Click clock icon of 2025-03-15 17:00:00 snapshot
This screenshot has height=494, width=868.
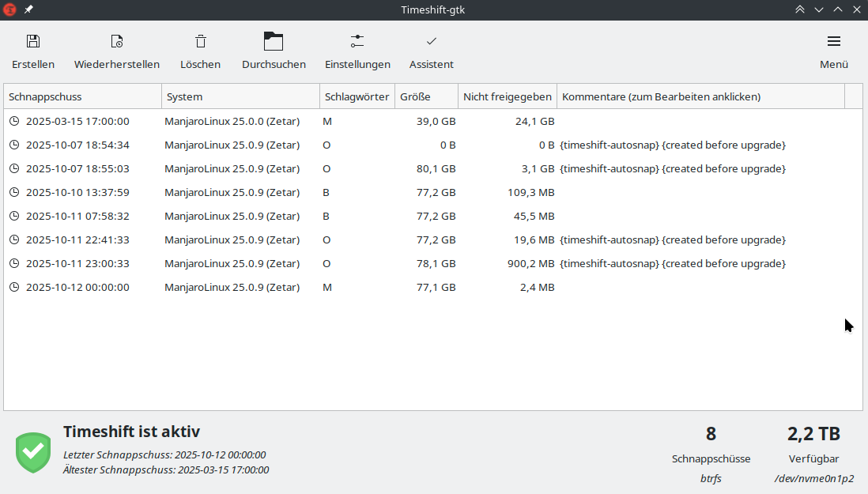(14, 121)
